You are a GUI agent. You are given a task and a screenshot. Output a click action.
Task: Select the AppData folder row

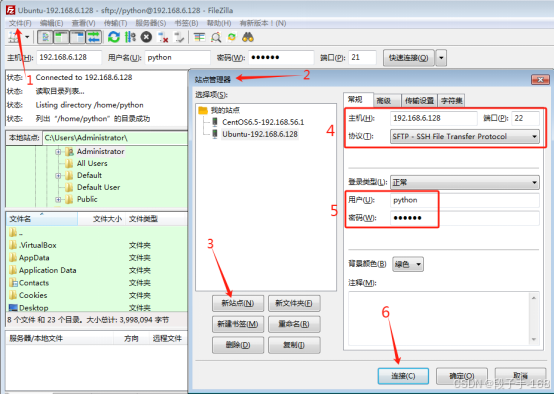click(x=97, y=258)
